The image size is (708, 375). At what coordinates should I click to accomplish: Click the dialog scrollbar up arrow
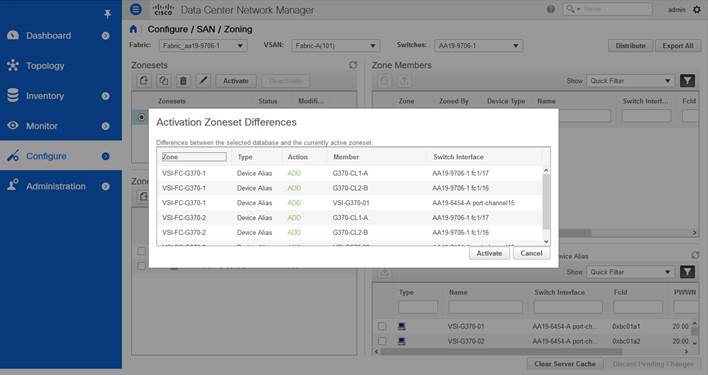[546, 171]
